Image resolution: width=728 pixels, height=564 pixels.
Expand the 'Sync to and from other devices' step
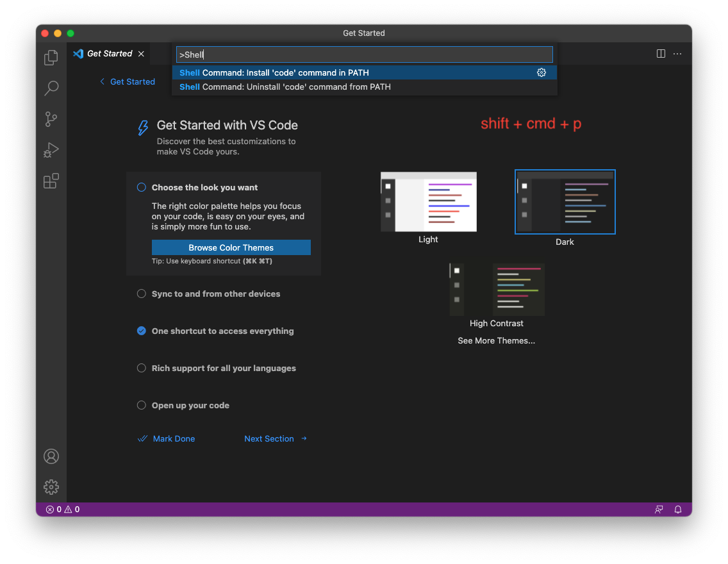216,294
